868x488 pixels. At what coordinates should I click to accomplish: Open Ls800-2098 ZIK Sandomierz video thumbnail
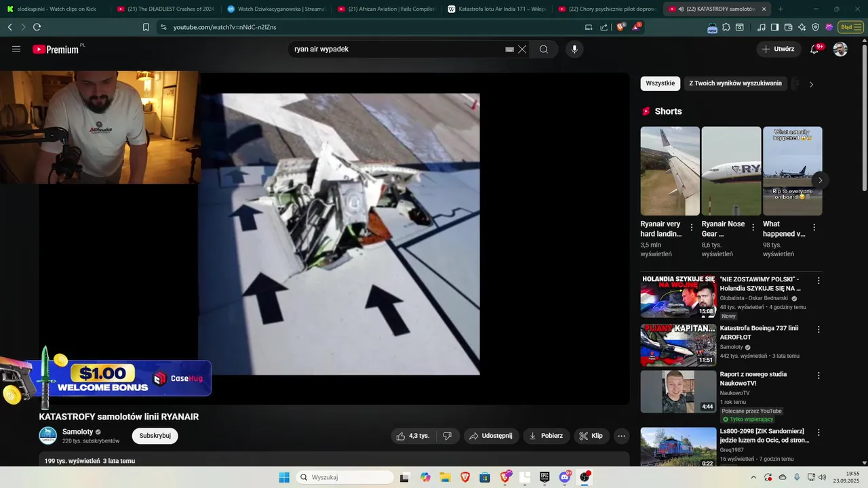pyautogui.click(x=678, y=447)
